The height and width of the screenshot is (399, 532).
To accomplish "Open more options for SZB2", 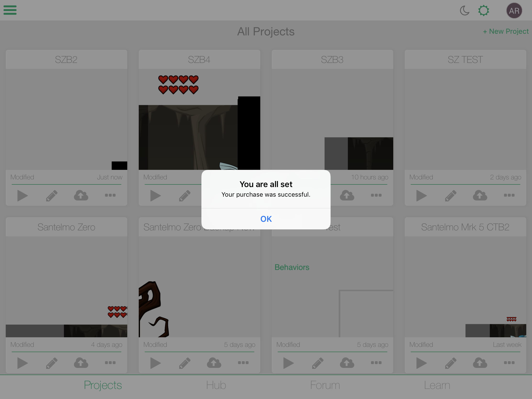I will tap(110, 195).
